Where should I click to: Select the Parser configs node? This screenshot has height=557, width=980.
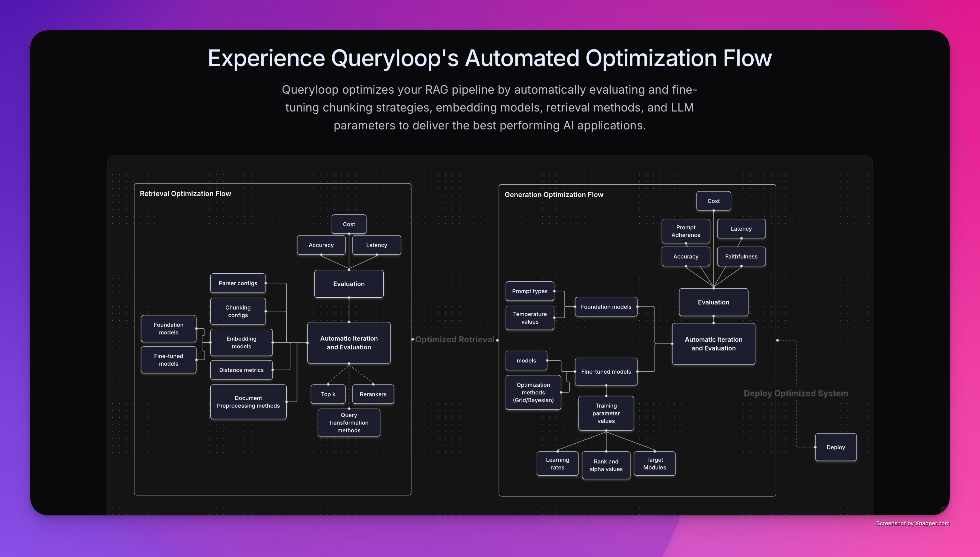click(238, 283)
